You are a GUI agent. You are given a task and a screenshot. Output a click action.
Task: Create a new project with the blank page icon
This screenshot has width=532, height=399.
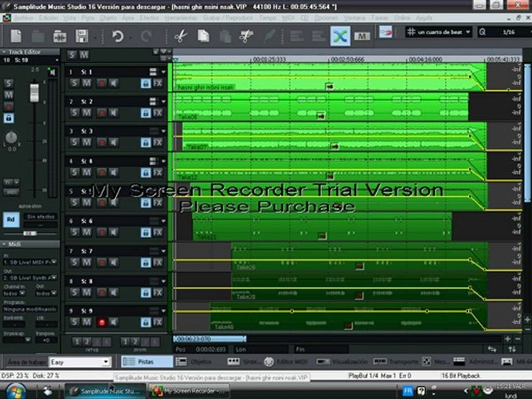point(16,35)
